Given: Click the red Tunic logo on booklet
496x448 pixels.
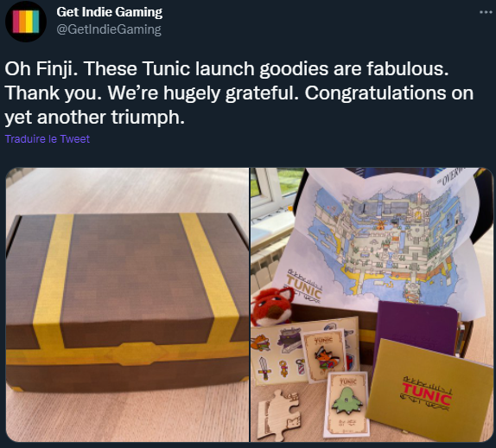Looking at the screenshot, I should click(427, 394).
